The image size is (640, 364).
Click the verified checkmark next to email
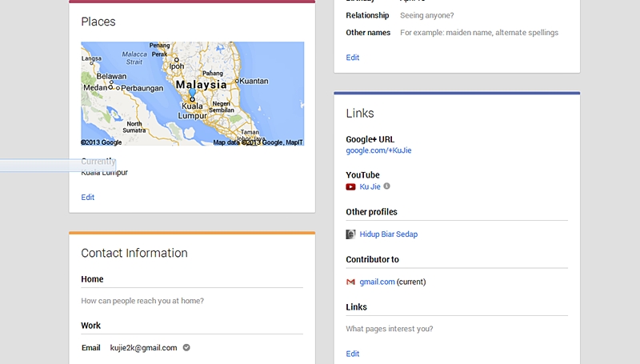coord(186,348)
